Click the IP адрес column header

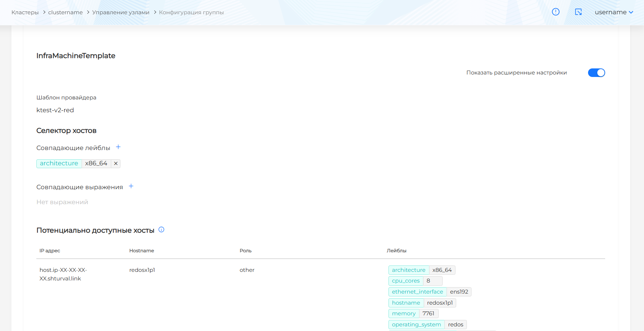coord(50,251)
